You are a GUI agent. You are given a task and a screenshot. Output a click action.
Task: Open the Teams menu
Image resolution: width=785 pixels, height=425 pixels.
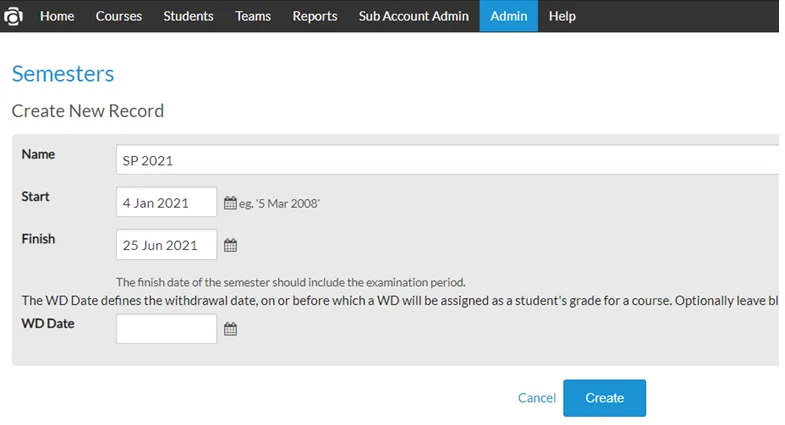[x=253, y=16]
